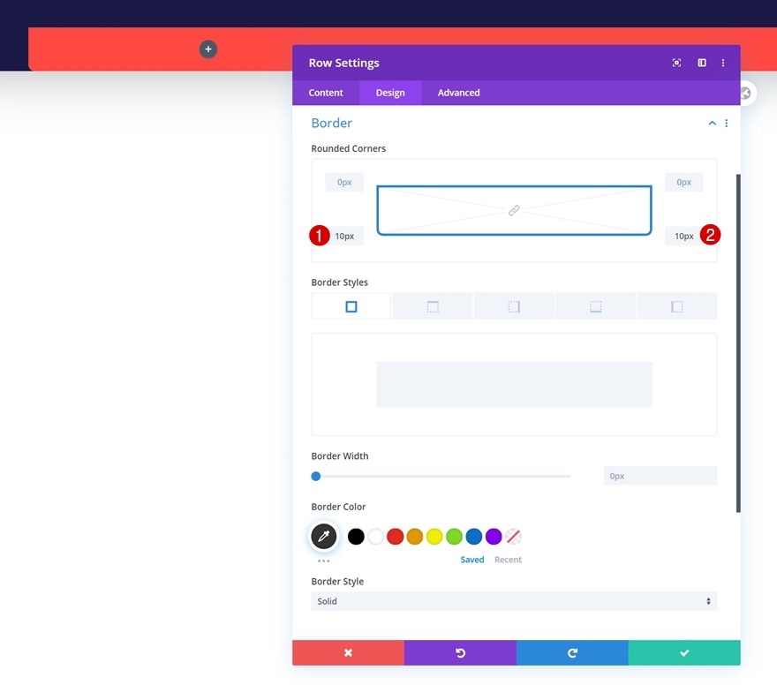Viewport: 777px width, 700px height.
Task: Click the Row Settings title bar text
Action: (343, 63)
